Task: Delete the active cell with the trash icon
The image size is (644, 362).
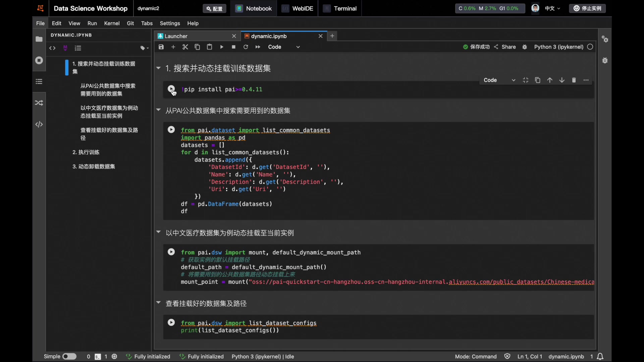Action: point(574,80)
